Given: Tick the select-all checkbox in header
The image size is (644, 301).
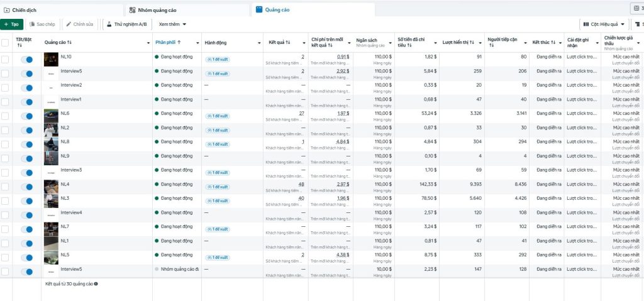Looking at the screenshot, I should pos(5,43).
